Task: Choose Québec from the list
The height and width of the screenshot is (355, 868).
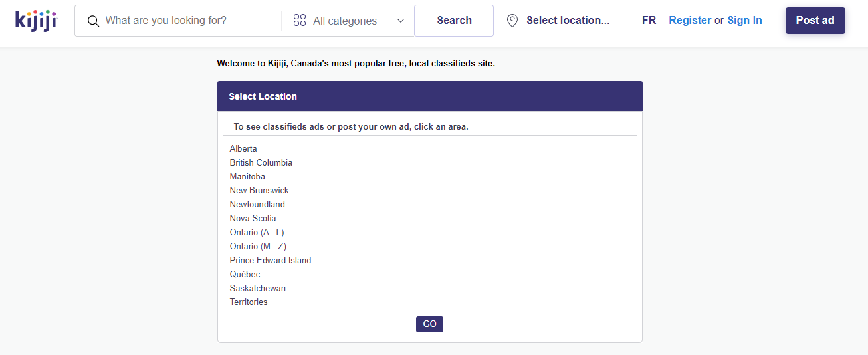Action: pyautogui.click(x=245, y=274)
